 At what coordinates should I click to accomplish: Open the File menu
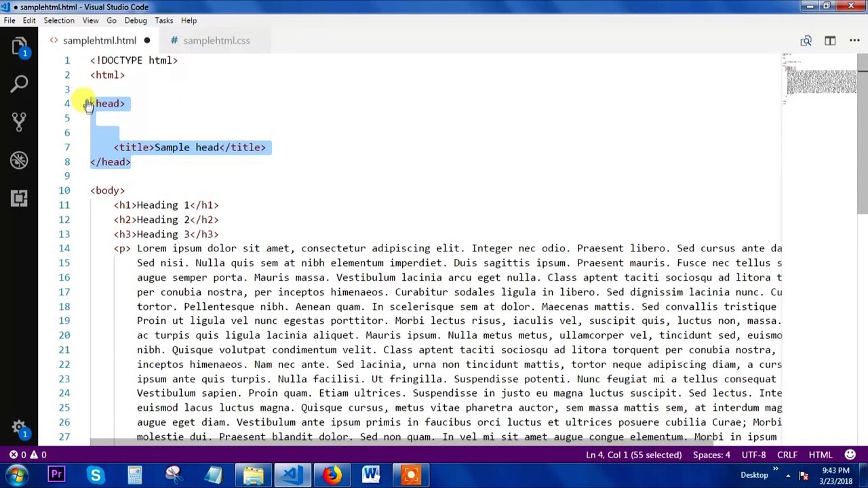(9, 20)
